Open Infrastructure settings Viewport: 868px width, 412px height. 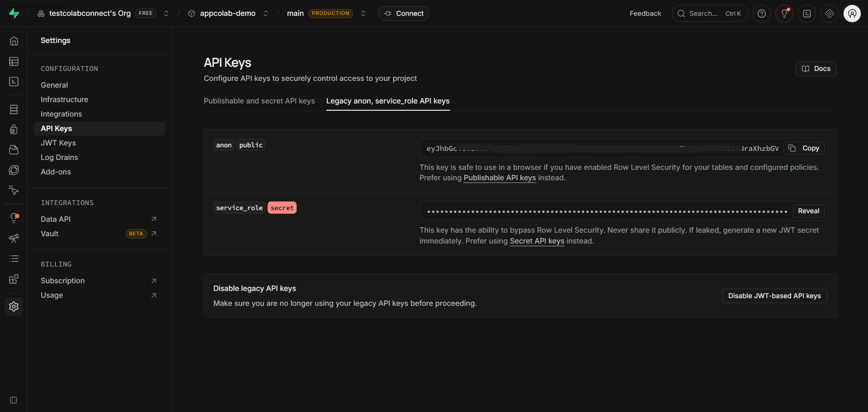tap(64, 99)
